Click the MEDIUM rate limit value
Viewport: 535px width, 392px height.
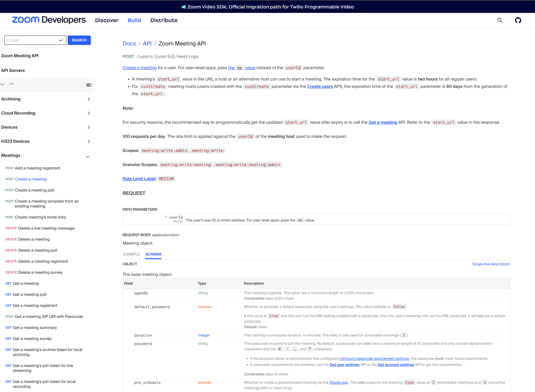(166, 179)
